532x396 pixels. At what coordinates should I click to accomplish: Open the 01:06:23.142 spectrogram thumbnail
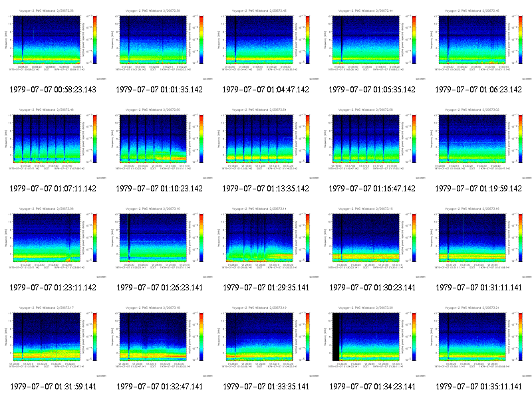coord(479,43)
